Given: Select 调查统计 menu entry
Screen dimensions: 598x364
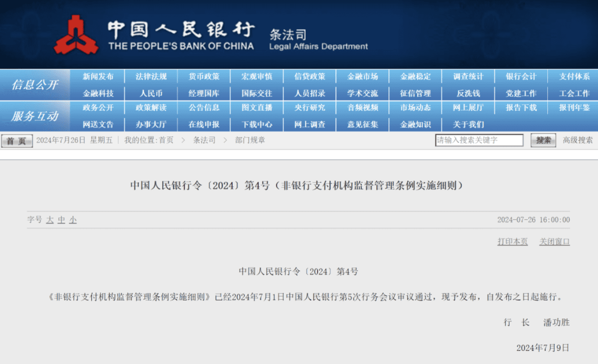Looking at the screenshot, I should (x=468, y=77).
